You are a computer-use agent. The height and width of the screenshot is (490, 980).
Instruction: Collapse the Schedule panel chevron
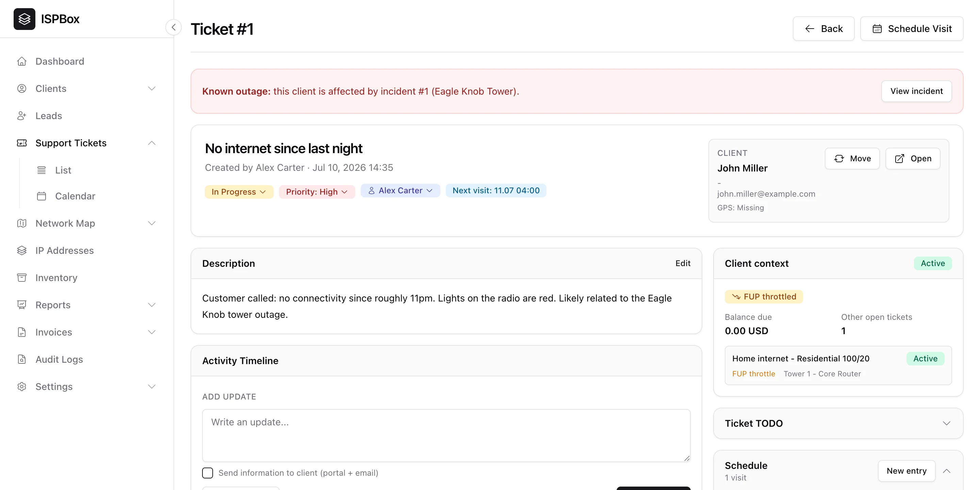pyautogui.click(x=947, y=471)
